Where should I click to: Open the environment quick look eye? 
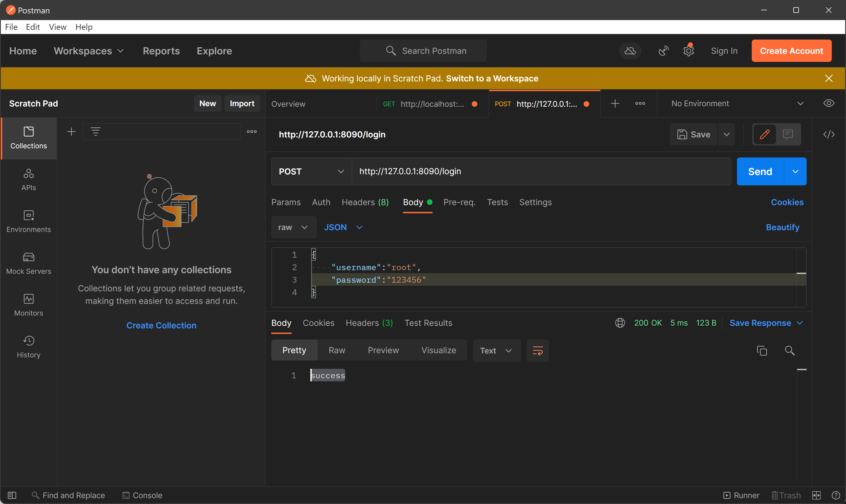click(829, 104)
